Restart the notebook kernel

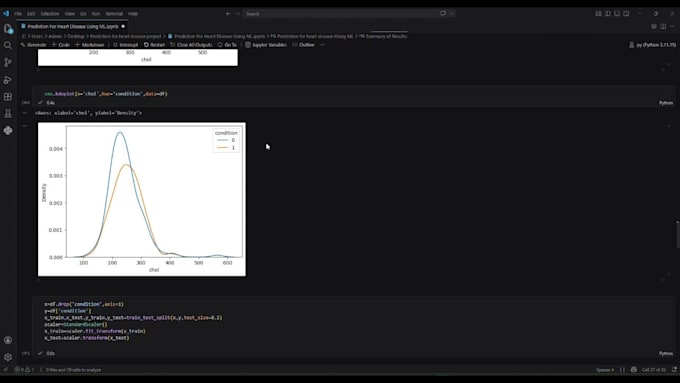pyautogui.click(x=154, y=45)
